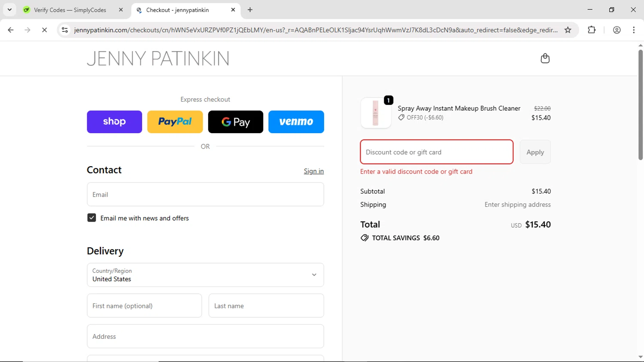The width and height of the screenshot is (644, 362).
Task: Open a new browser tab
Action: tap(250, 10)
